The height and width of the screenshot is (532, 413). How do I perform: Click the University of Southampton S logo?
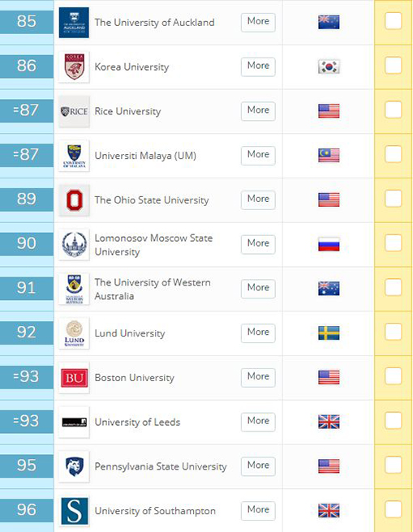pos(74,511)
